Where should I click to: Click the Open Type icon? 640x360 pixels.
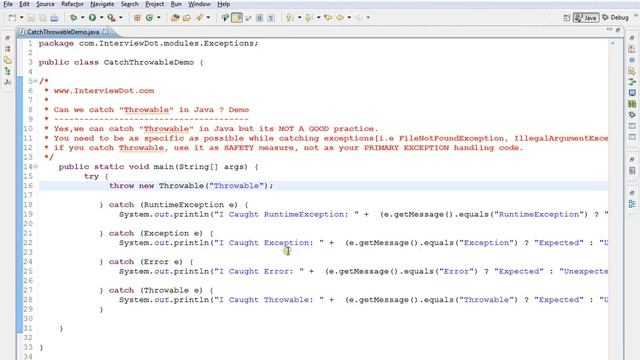[175, 18]
